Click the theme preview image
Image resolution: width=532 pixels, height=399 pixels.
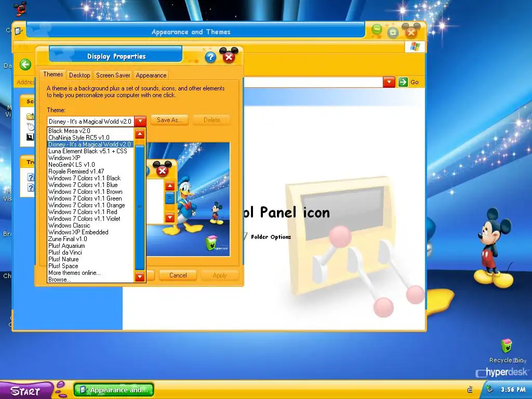tap(188, 199)
